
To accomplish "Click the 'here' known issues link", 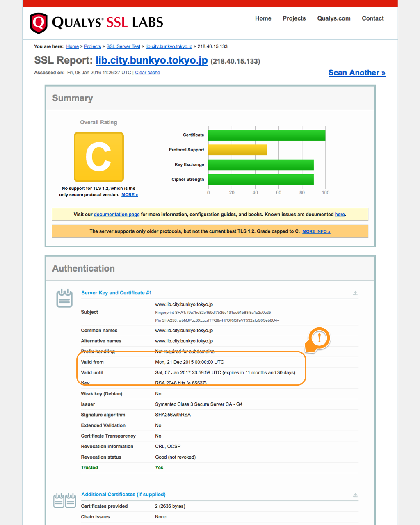I will pos(340,215).
